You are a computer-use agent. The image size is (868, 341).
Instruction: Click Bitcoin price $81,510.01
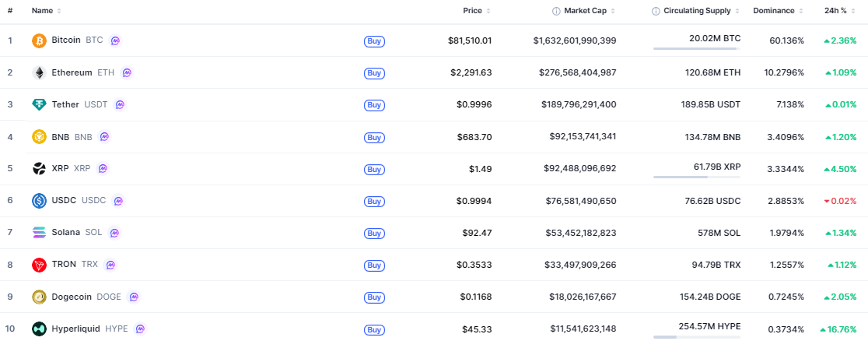[470, 40]
